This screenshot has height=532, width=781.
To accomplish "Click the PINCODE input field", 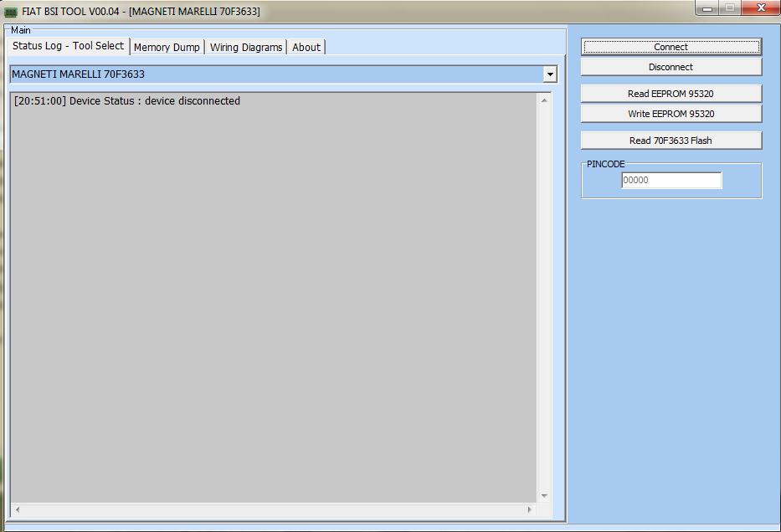I will point(671,180).
